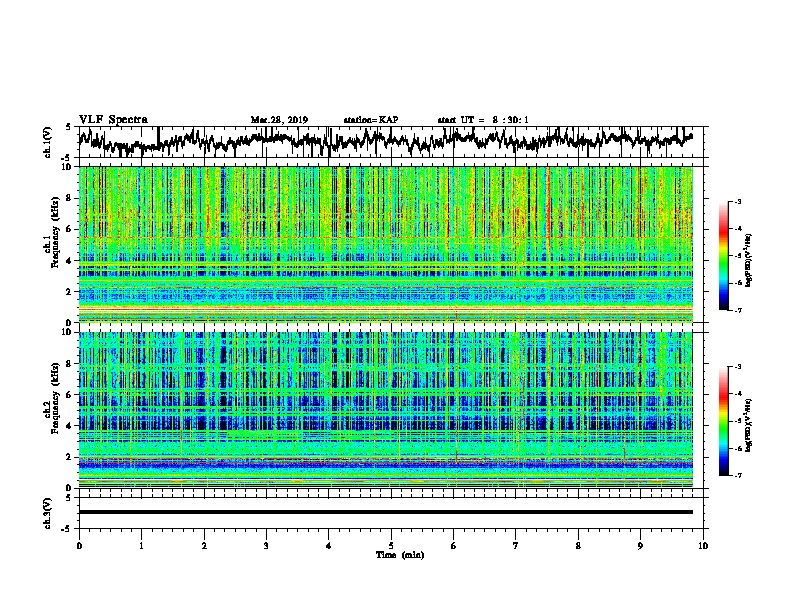Click time axis tick label "9"
This screenshot has width=792, height=612.
coord(640,545)
